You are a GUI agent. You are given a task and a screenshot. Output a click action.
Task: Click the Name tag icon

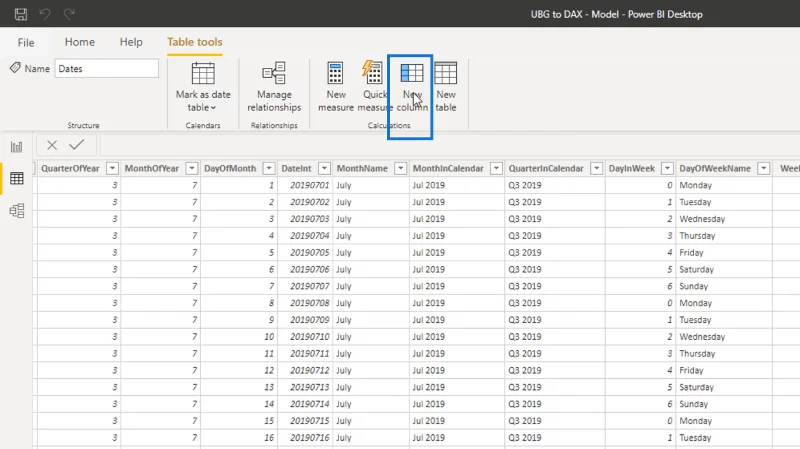tap(15, 67)
